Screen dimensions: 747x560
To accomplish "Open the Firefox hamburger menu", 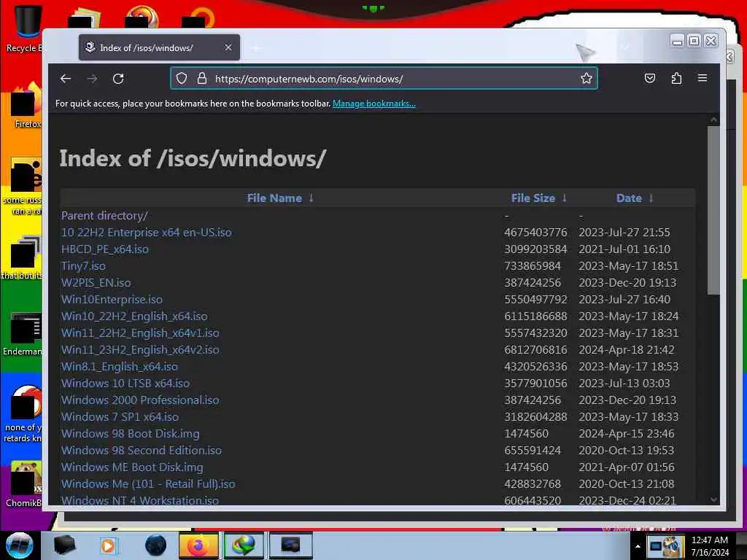I will click(x=703, y=77).
